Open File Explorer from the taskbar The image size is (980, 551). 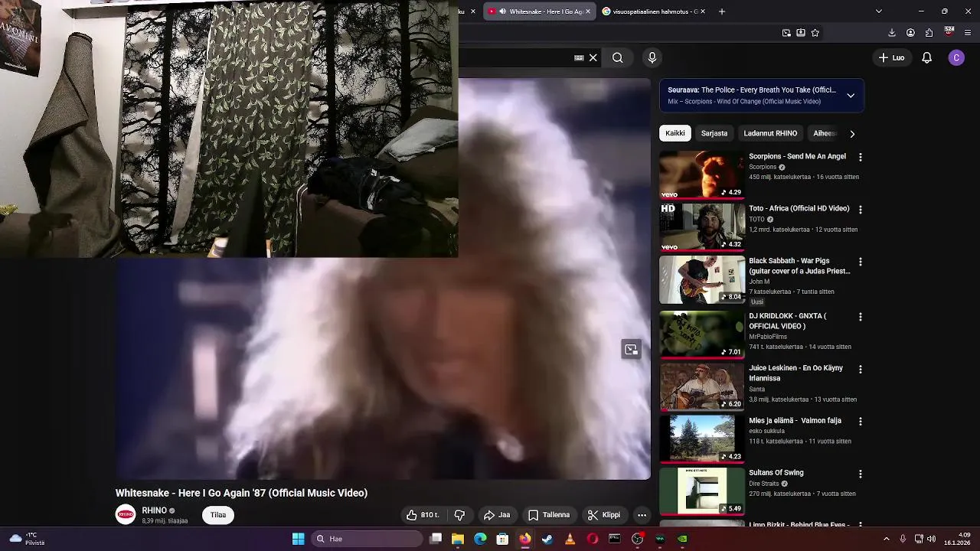(458, 539)
